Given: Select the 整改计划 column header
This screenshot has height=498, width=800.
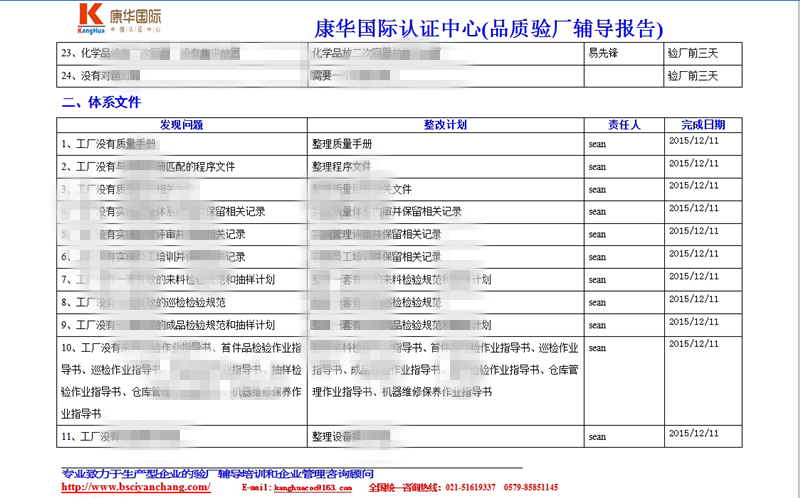Looking at the screenshot, I should click(x=445, y=124).
